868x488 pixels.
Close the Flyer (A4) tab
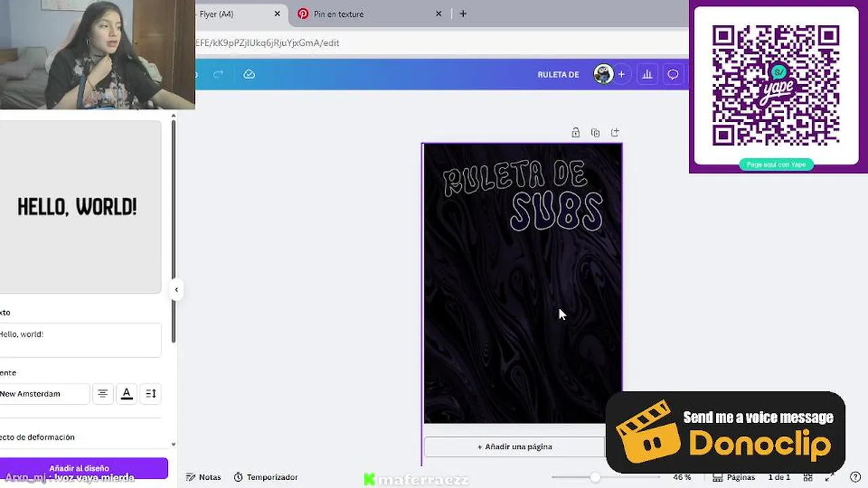277,14
